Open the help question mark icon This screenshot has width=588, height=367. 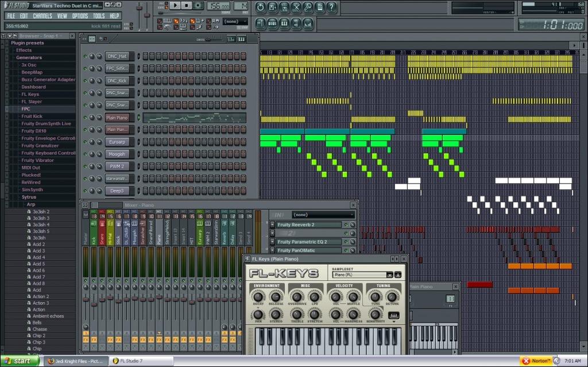(x=331, y=7)
